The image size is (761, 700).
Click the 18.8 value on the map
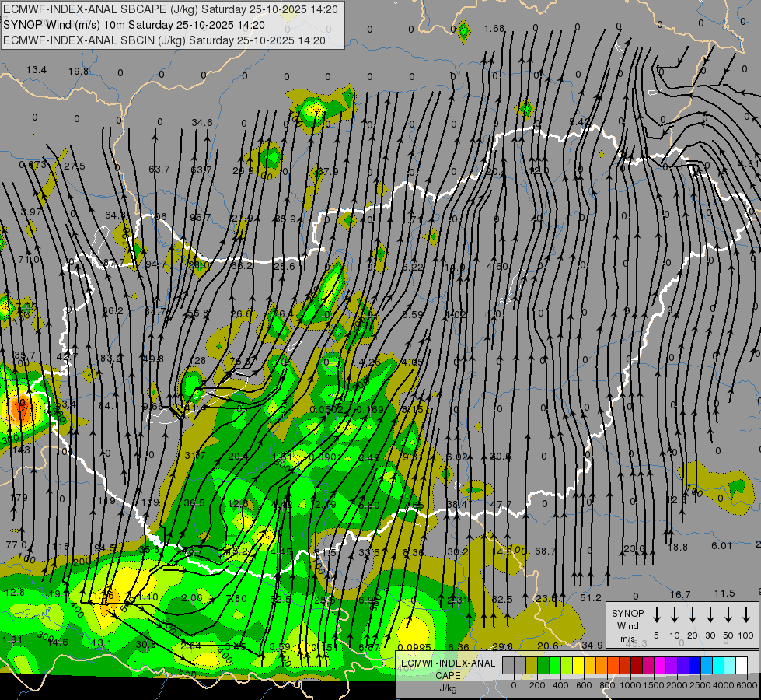click(678, 547)
